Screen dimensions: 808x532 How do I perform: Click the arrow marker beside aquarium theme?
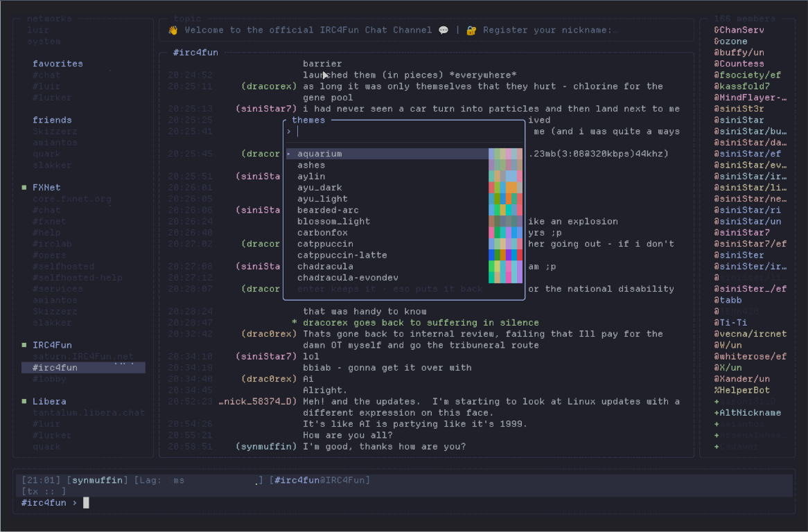coord(288,154)
